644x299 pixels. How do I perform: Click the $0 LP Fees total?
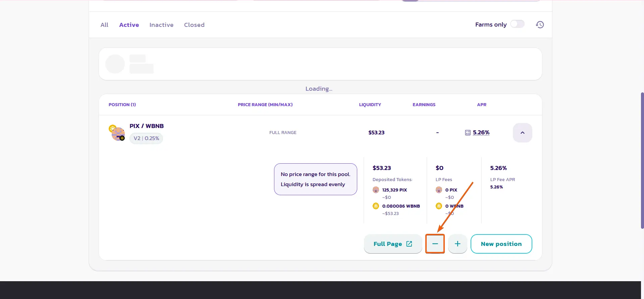tap(439, 168)
